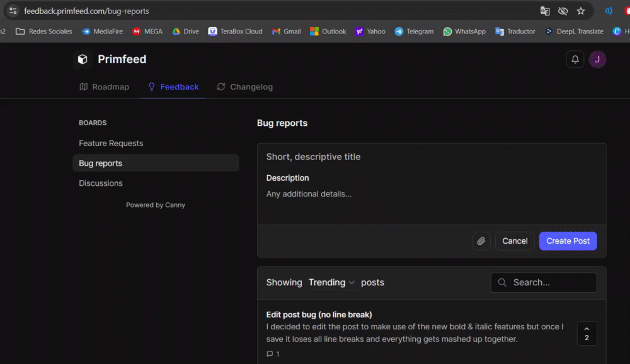Open the MediaFire bookmark
This screenshot has width=630, height=364.
(x=102, y=31)
